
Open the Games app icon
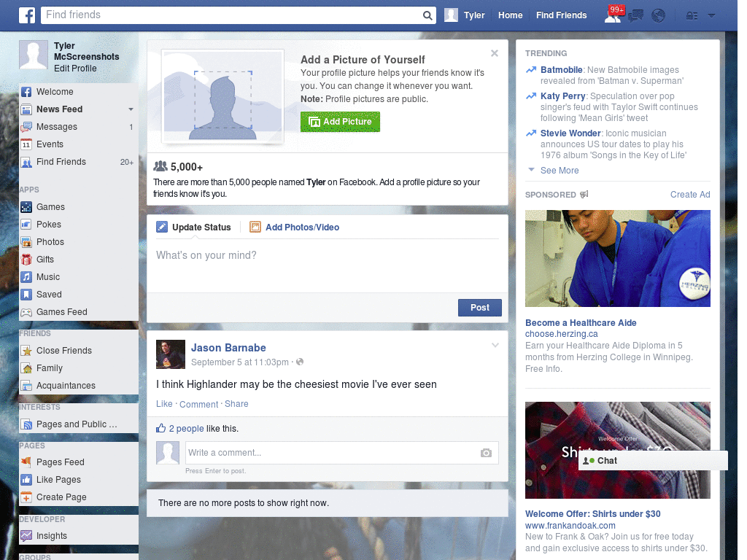(x=26, y=207)
